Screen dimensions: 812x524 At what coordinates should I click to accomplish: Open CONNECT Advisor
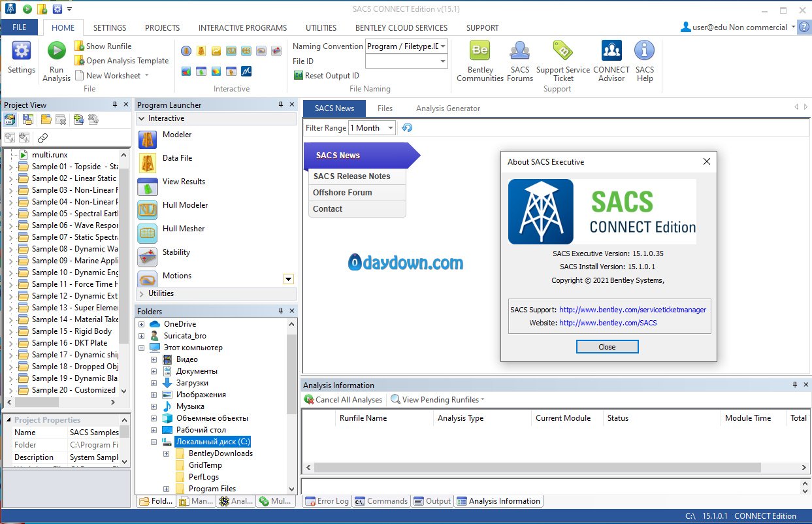coord(611,61)
